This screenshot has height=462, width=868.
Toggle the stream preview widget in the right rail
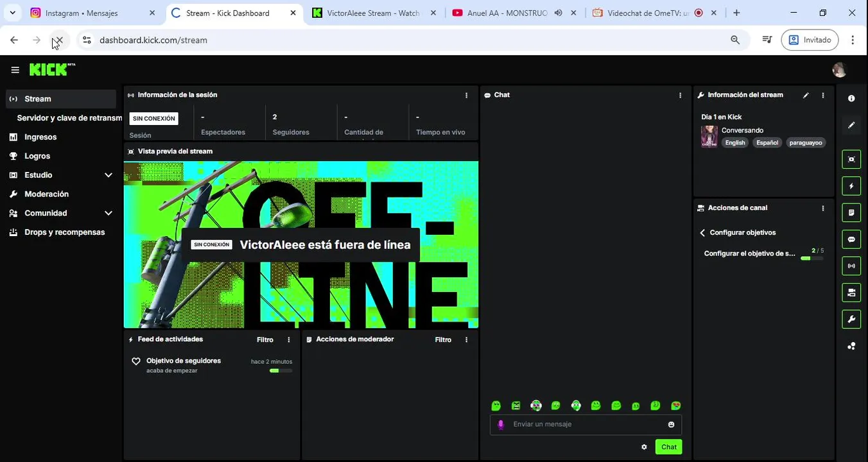[x=851, y=159]
